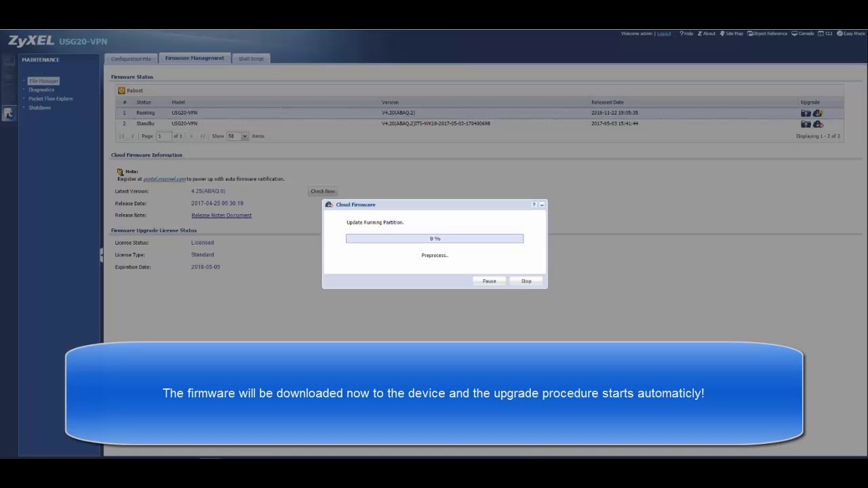The height and width of the screenshot is (488, 868).
Task: Click the Version column header
Action: 390,102
